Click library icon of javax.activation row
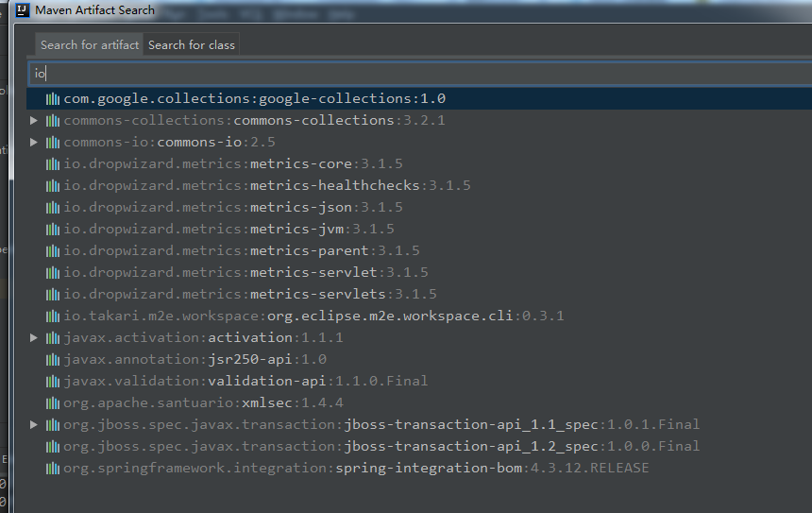The image size is (812, 513). pos(52,338)
